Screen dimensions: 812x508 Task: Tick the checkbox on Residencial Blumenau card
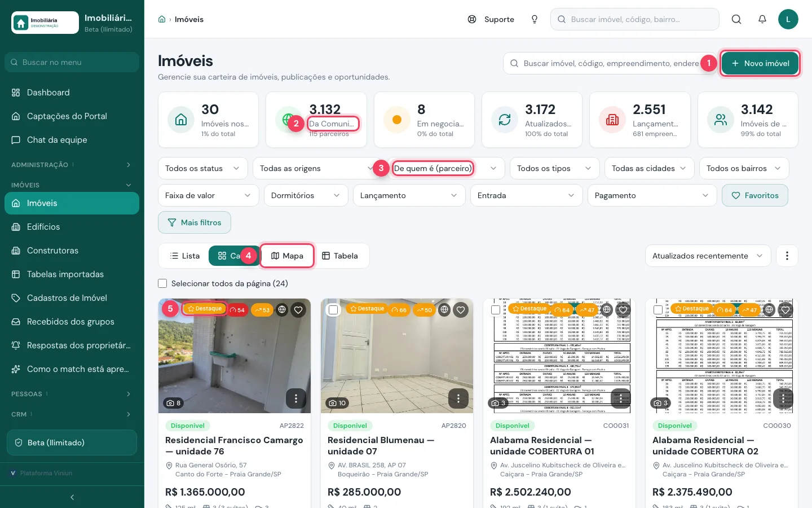point(333,310)
